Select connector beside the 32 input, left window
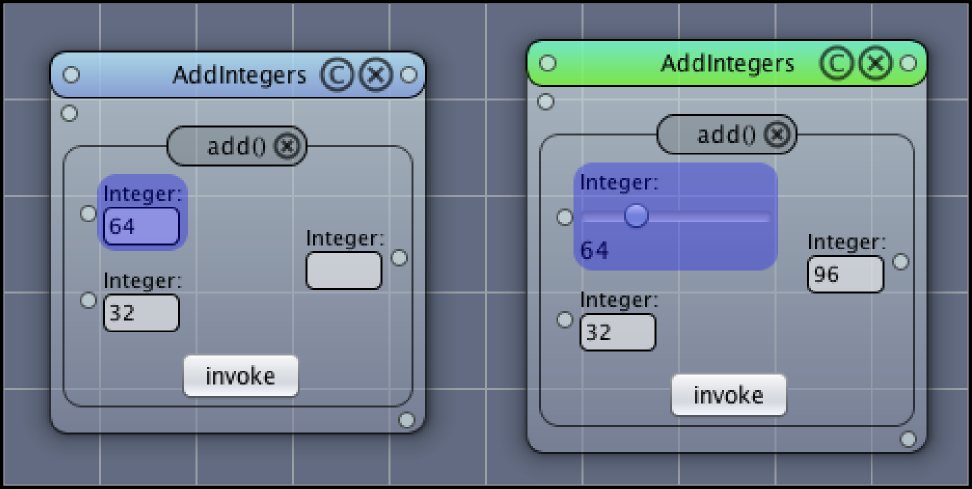This screenshot has height=489, width=972. (89, 301)
